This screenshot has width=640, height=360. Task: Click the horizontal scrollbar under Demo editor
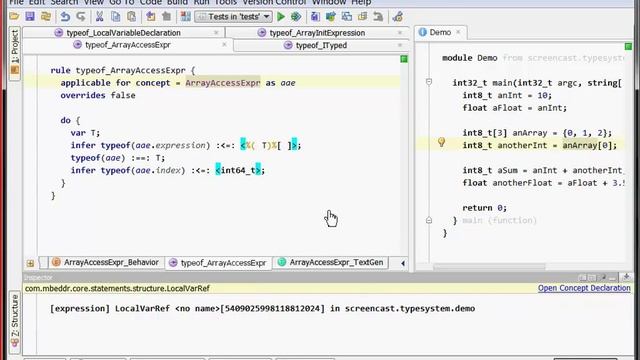489,267
